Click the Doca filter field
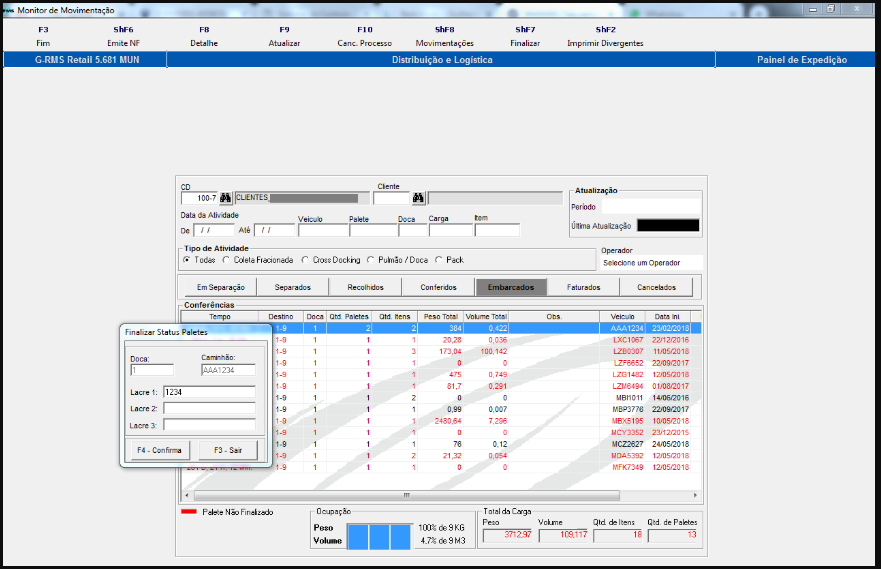Screen dimensions: 881x569 [413, 230]
